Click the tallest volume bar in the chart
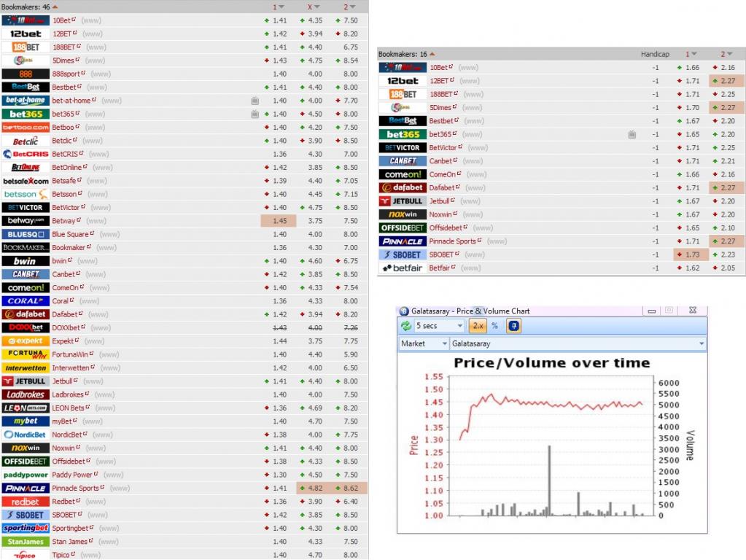Viewport: 746px width, 560px height. click(x=549, y=481)
